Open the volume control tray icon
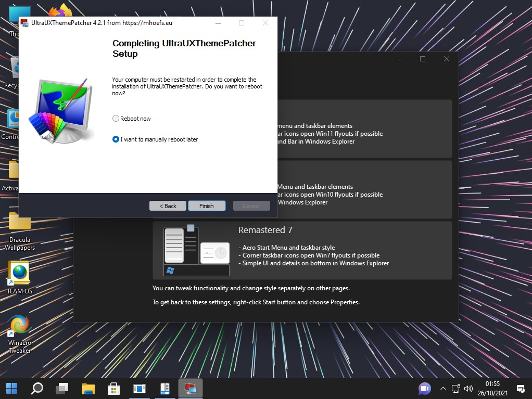Viewport: 532px width, 399px height. point(468,389)
